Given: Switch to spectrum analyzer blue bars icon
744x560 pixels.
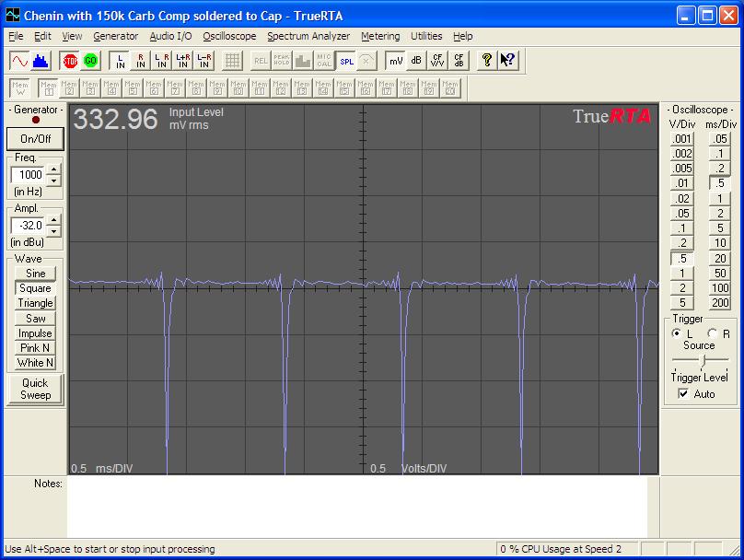Looking at the screenshot, I should click(x=41, y=61).
